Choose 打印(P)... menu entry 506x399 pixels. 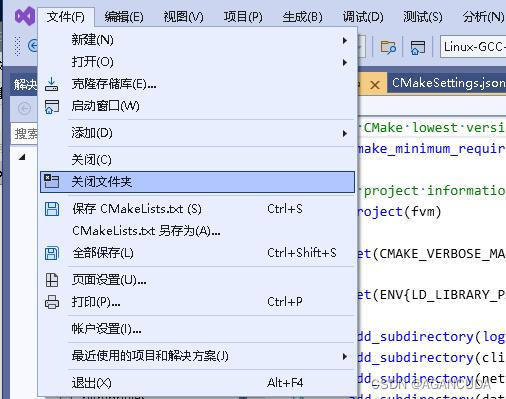tap(197, 302)
